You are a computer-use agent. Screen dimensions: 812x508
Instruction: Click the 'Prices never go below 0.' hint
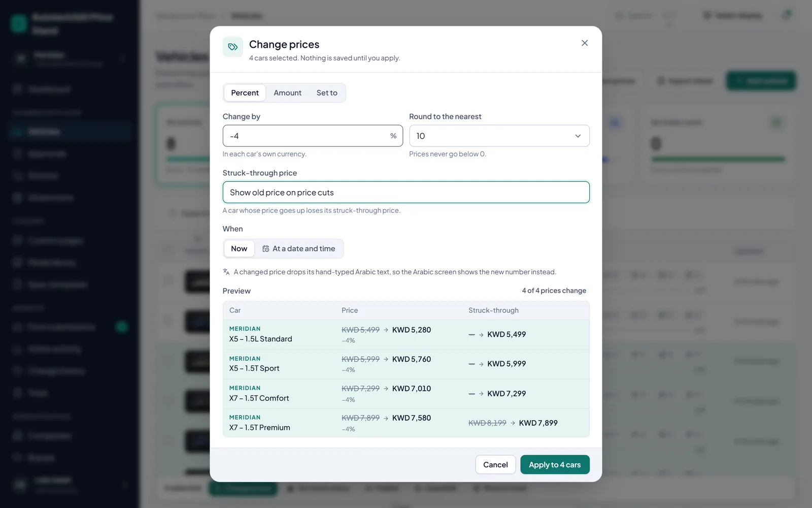[448, 154]
